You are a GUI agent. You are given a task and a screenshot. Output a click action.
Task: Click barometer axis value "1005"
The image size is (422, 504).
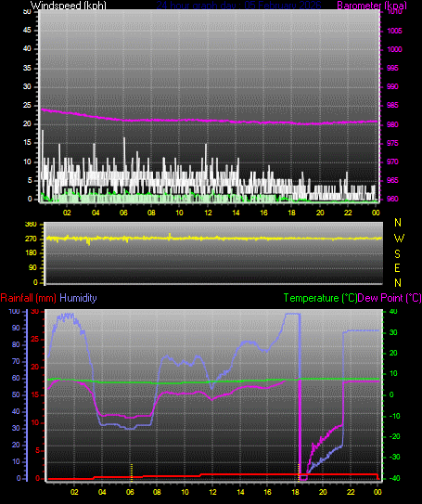[395, 31]
